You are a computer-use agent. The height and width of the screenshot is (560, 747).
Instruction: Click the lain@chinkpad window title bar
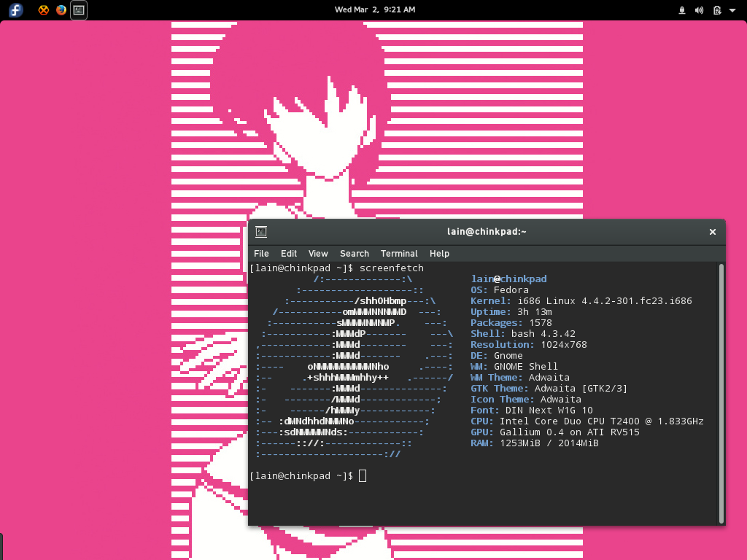(487, 232)
